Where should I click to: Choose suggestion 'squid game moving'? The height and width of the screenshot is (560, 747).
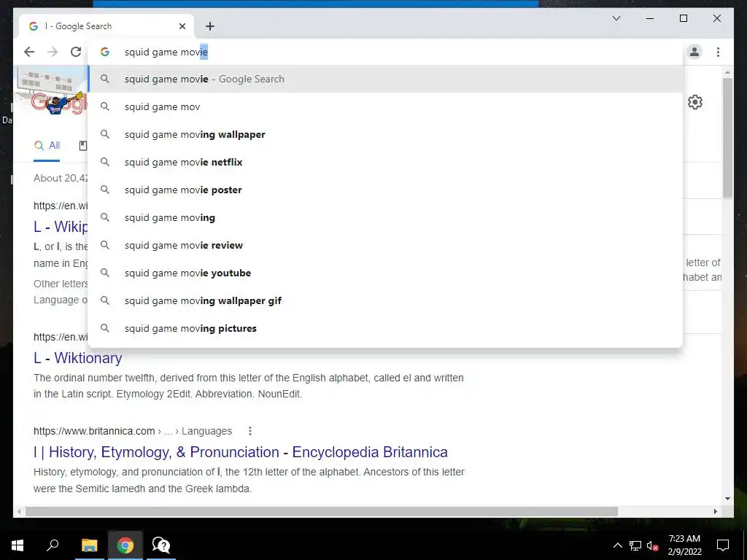[x=385, y=217]
